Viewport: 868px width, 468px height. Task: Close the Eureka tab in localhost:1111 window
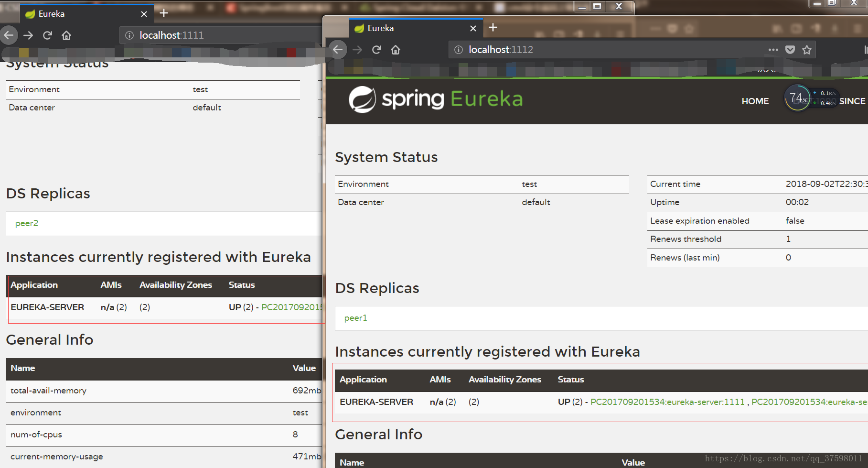(x=144, y=14)
